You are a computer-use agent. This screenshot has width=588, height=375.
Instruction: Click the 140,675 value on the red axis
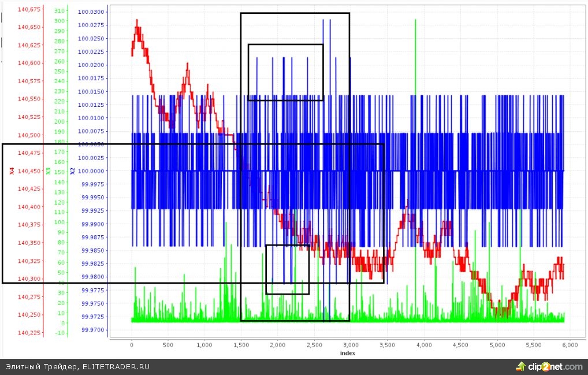(x=29, y=9)
